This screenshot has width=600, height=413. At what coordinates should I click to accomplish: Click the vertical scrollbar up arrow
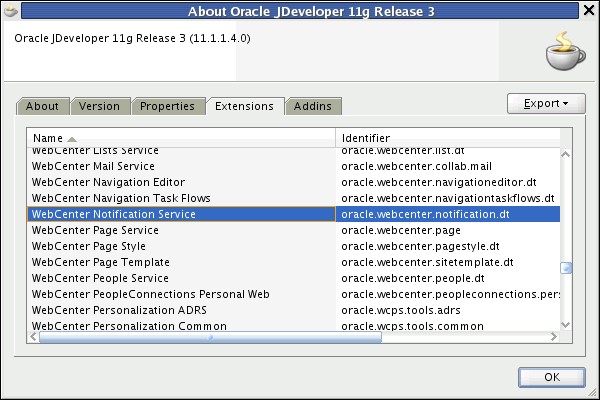566,154
